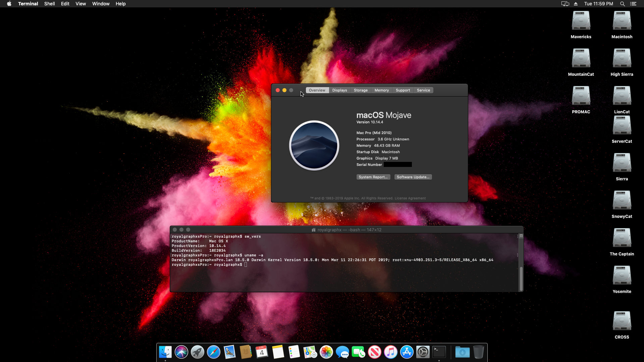This screenshot has width=644, height=362.
Task: Select the Yosemite drive icon
Action: [622, 276]
